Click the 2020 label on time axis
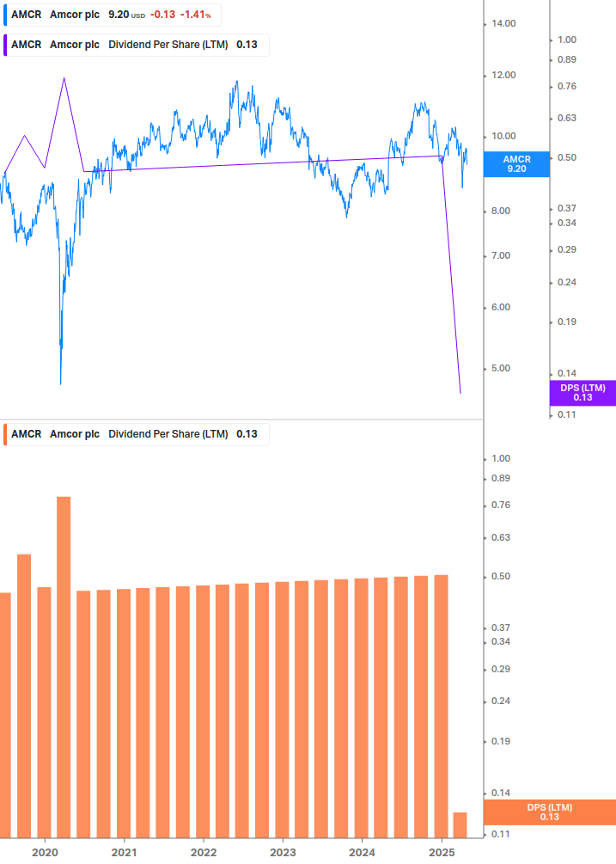The width and height of the screenshot is (616, 864). click(x=45, y=853)
